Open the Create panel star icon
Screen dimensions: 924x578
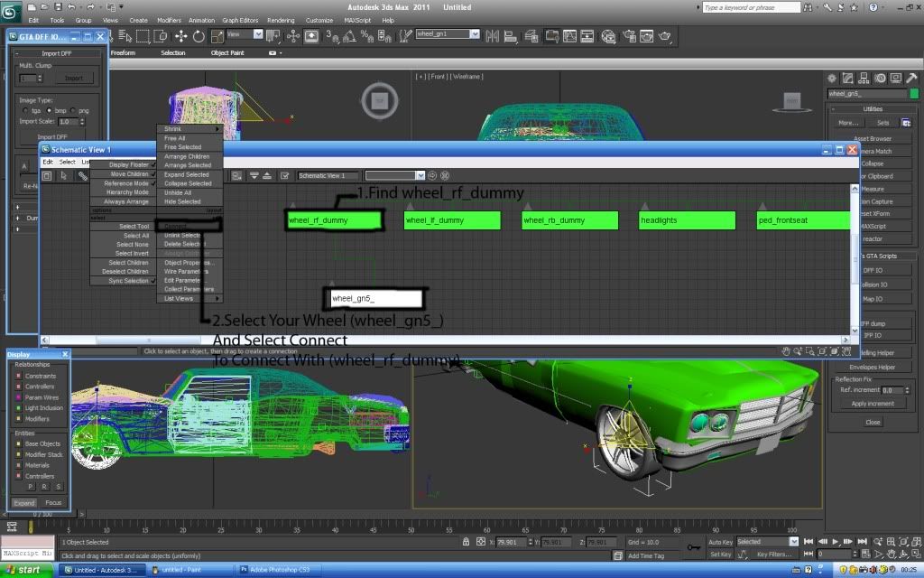point(831,78)
